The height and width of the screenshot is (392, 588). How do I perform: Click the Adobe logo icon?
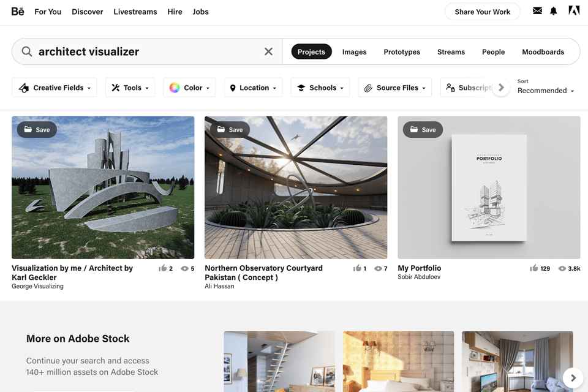[x=574, y=10]
